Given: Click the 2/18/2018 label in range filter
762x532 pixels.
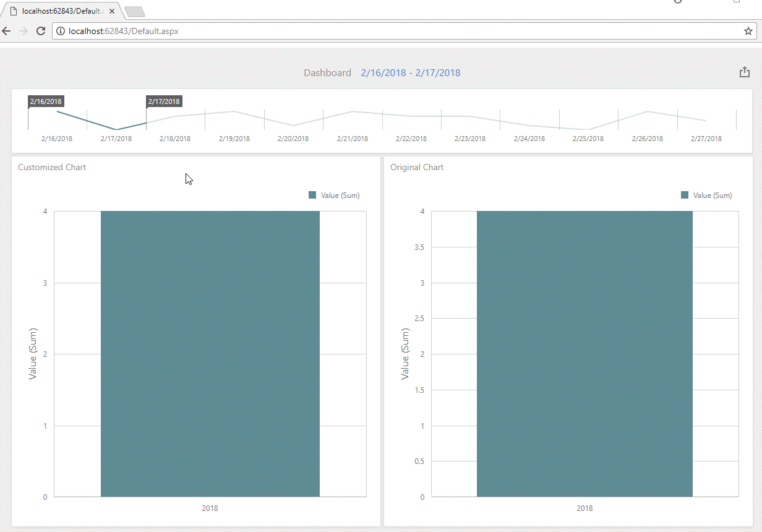Looking at the screenshot, I should pyautogui.click(x=175, y=139).
